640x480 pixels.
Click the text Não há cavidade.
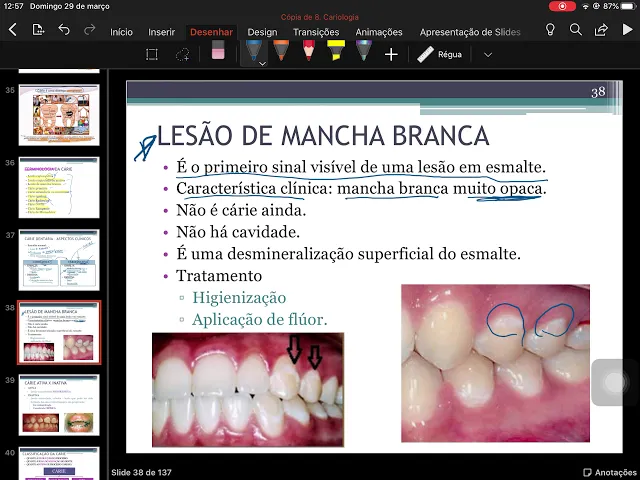pyautogui.click(x=238, y=232)
